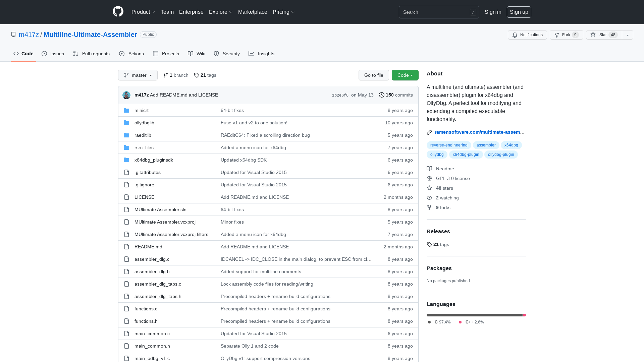Focus the Search input field
Viewport: 644px width, 362px height.
[x=439, y=12]
